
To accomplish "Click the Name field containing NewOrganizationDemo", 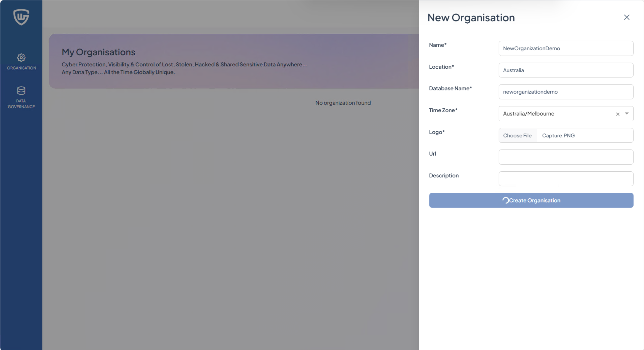I will click(565, 48).
